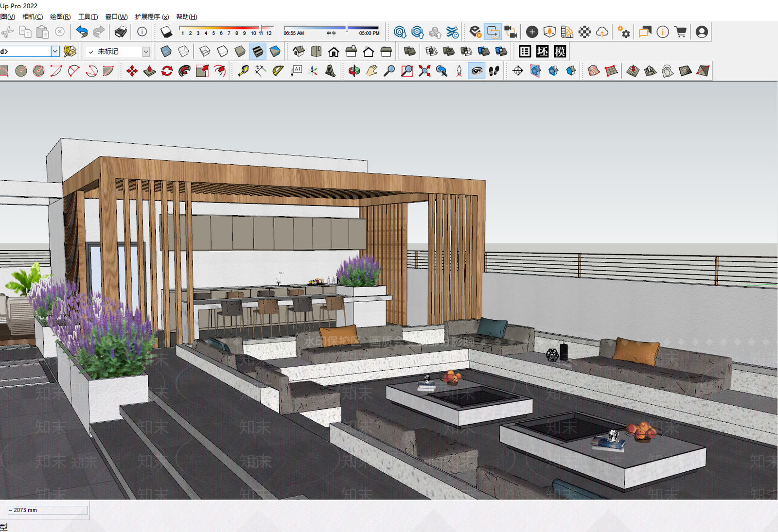Viewport: 778px width, 532px height.
Task: Click the Zoom Extents icon
Action: coord(424,71)
